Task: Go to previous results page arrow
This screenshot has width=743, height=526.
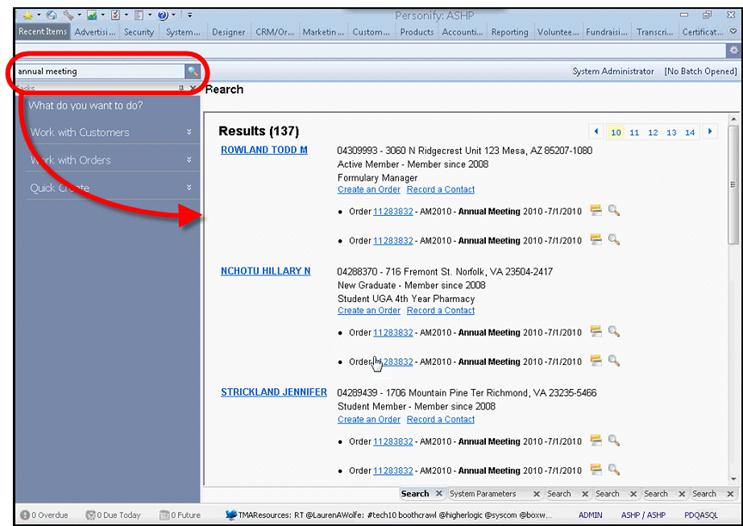Action: tap(597, 131)
